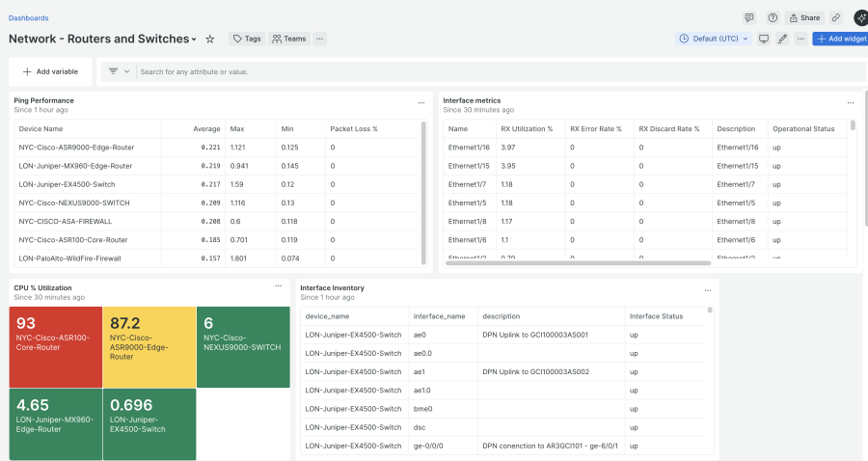The height and width of the screenshot is (461, 868).
Task: Click the Tags button
Action: tap(247, 39)
